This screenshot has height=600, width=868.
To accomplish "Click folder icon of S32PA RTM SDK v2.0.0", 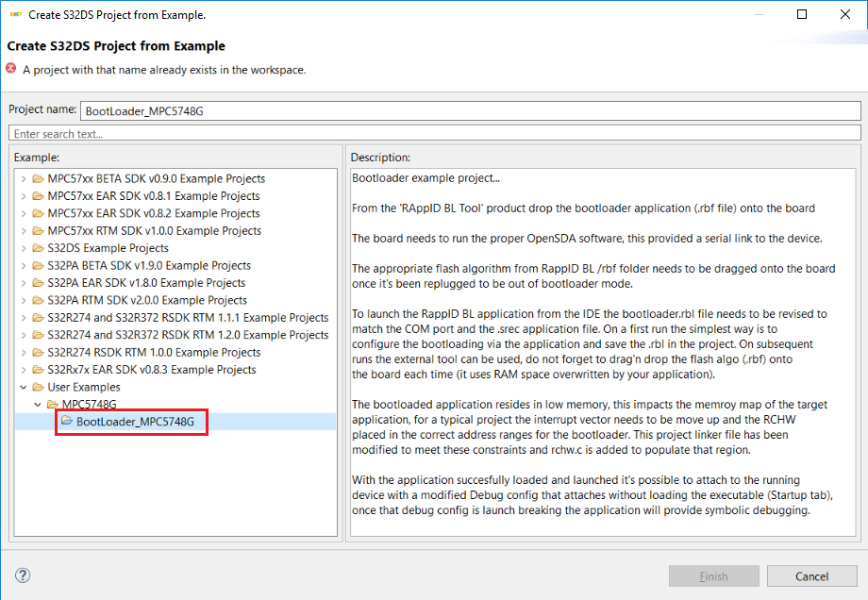I will pyautogui.click(x=38, y=300).
